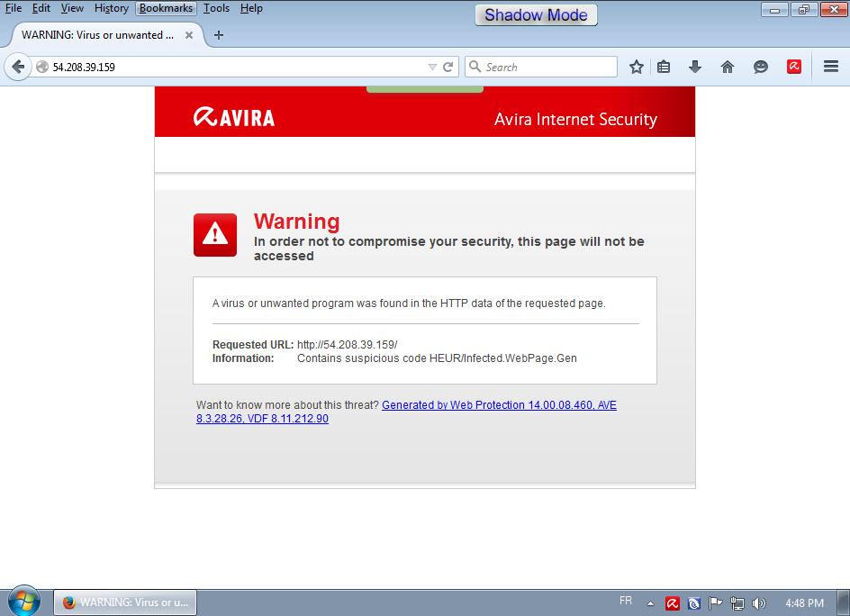The width and height of the screenshot is (850, 616).
Task: Click the blue shield tray icon
Action: pyautogui.click(x=694, y=603)
